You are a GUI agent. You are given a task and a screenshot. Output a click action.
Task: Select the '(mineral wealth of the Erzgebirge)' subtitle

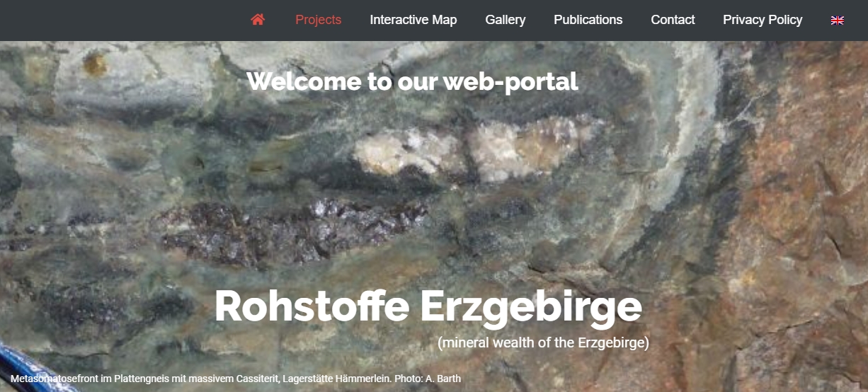pyautogui.click(x=543, y=343)
